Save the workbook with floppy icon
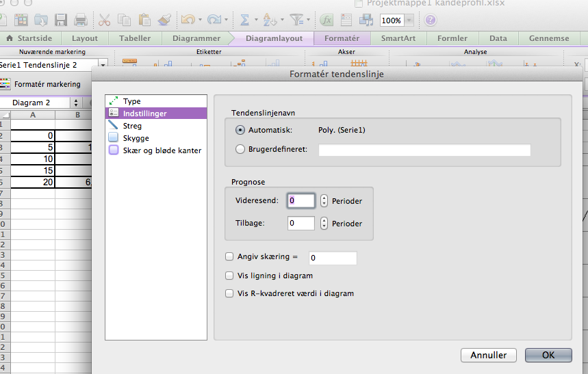588x374 pixels. point(60,20)
